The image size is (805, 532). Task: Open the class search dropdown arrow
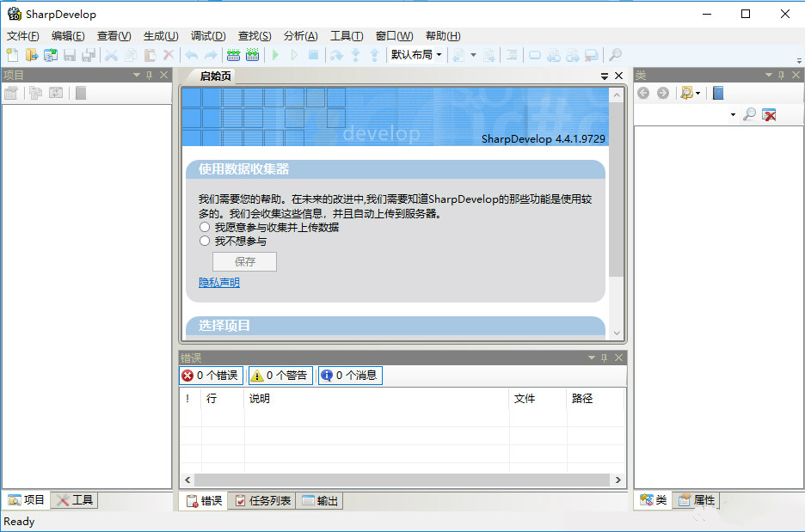pos(734,113)
